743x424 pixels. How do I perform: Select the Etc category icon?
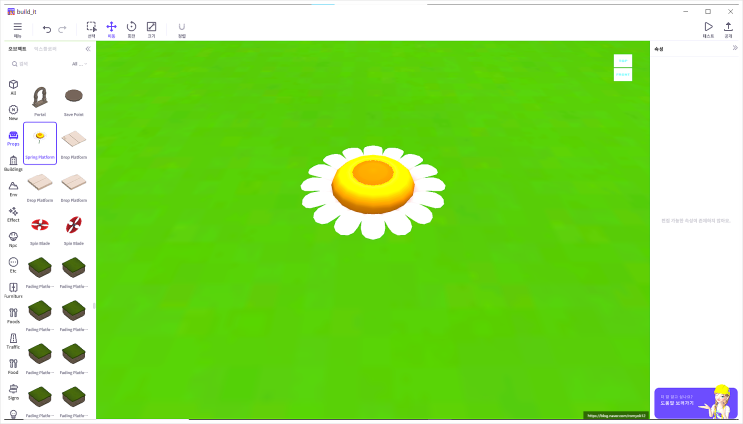point(13,264)
